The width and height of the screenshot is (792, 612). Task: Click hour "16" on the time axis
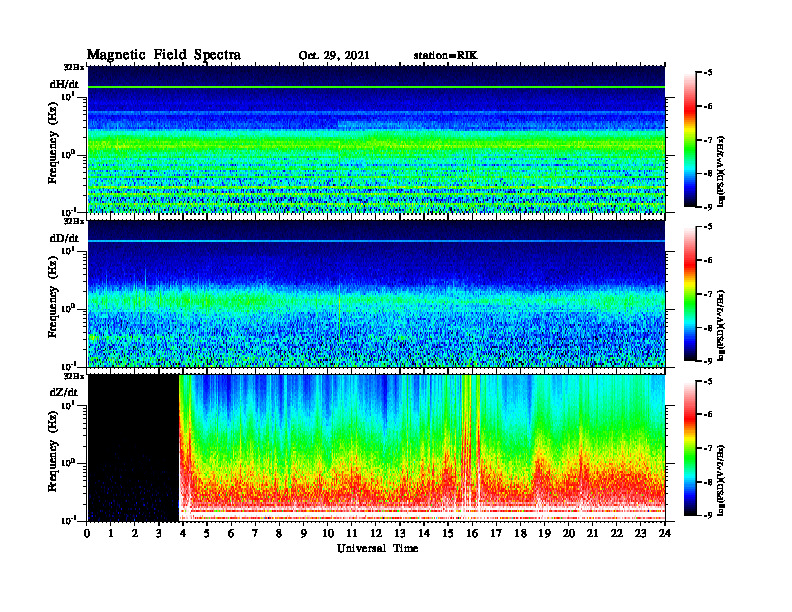tap(472, 534)
